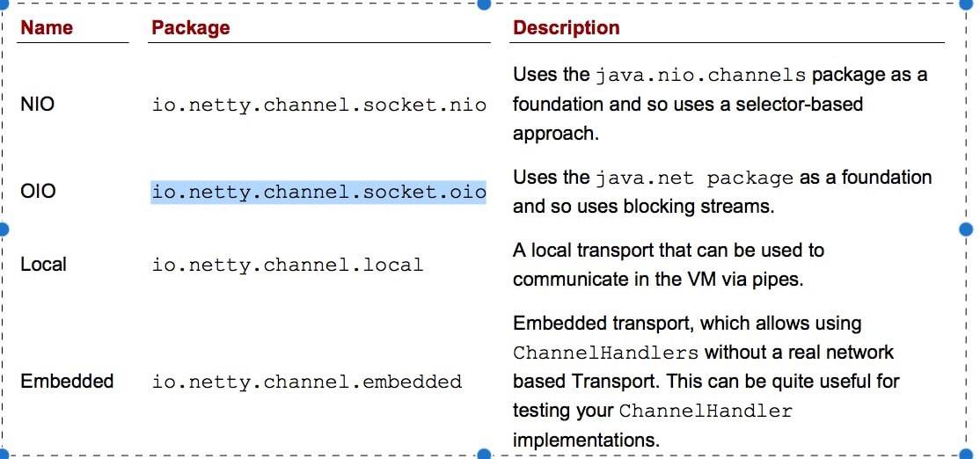Click the left middle selection handle
Viewport: 980px width, 459px height.
(4, 229)
